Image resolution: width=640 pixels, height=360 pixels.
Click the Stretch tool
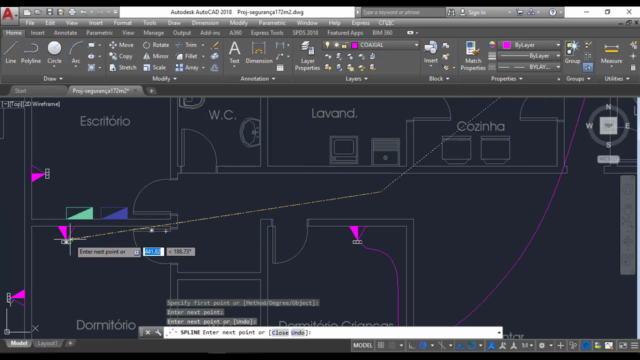[x=123, y=67]
